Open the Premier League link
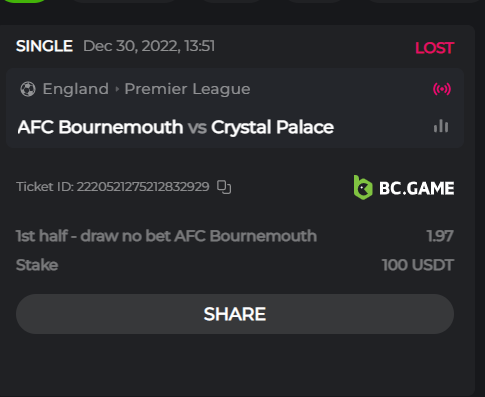 point(187,89)
